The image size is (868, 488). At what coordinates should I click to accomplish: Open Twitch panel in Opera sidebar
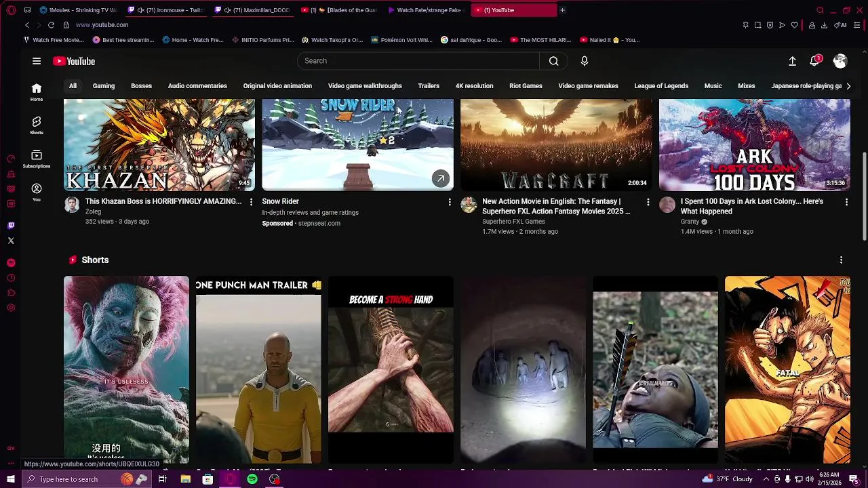pyautogui.click(x=11, y=226)
